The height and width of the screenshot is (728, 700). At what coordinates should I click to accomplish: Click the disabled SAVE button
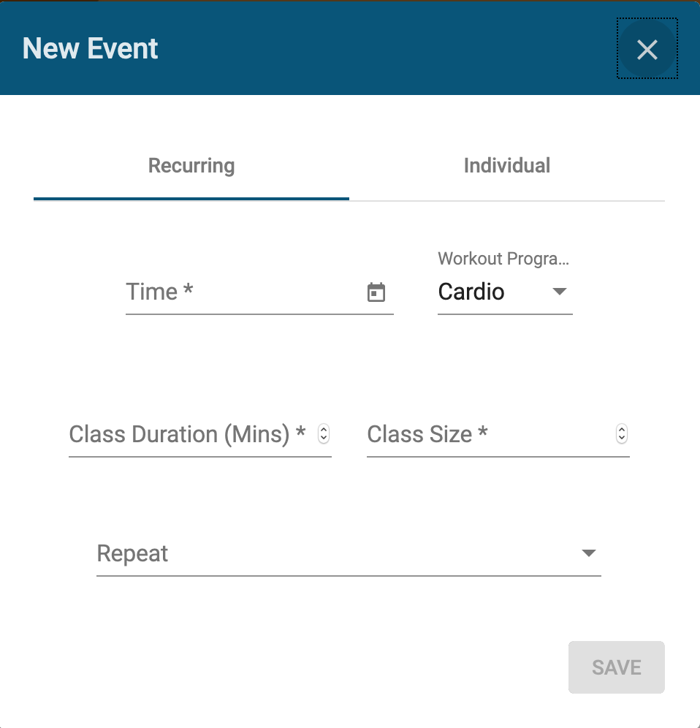[617, 667]
